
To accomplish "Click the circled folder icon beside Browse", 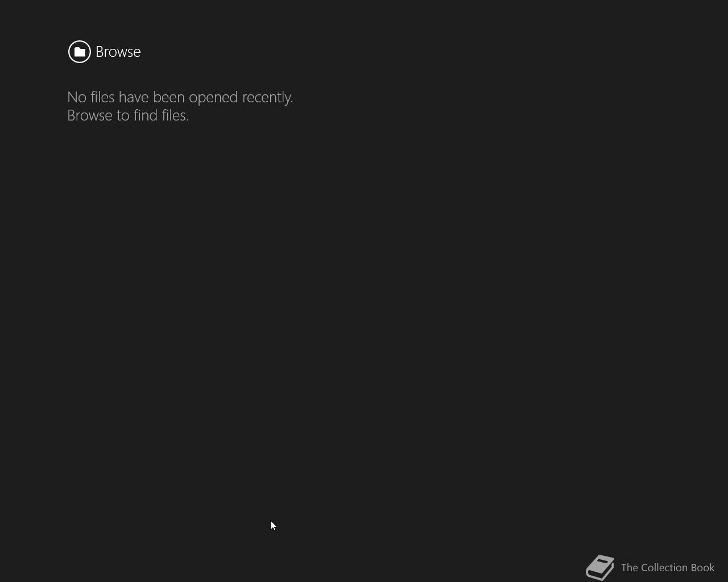I will [80, 52].
